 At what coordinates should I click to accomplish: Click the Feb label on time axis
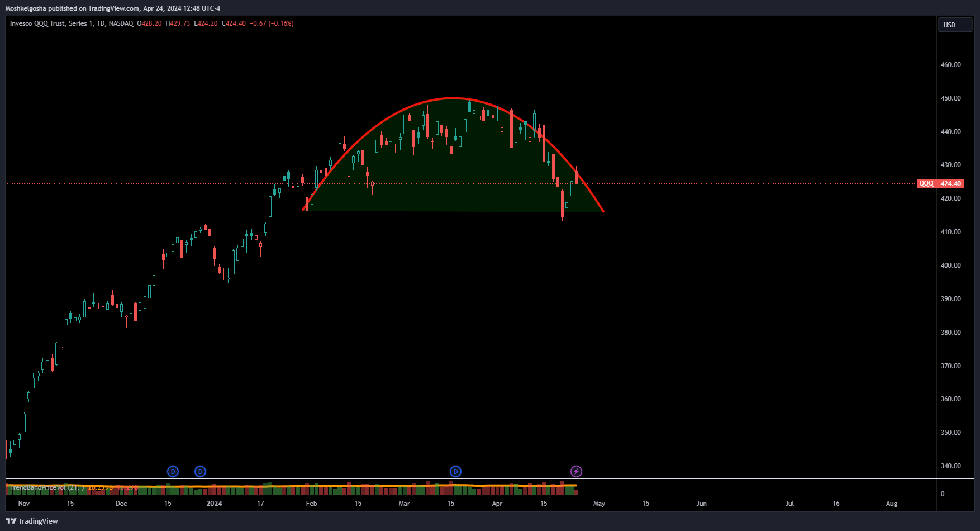click(x=311, y=504)
